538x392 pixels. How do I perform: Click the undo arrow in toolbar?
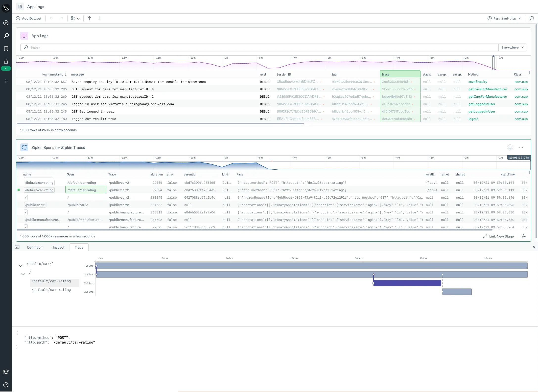point(51,18)
